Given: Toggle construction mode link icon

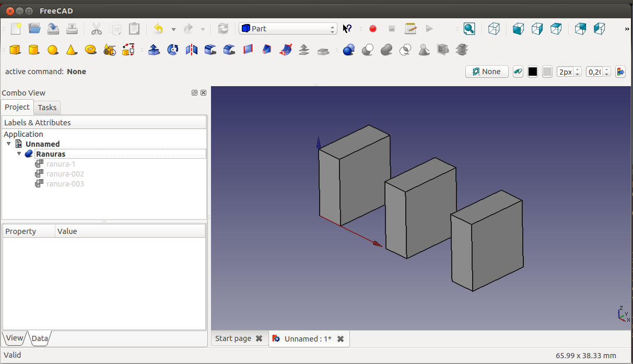Looking at the screenshot, I should (518, 72).
